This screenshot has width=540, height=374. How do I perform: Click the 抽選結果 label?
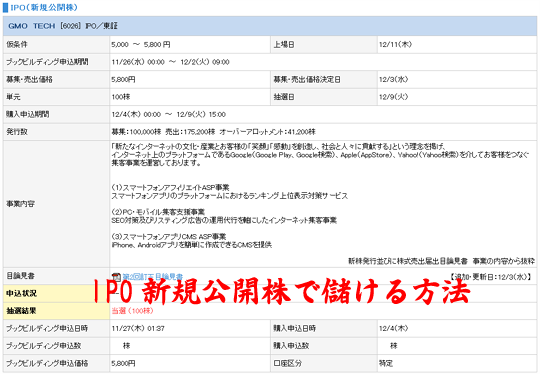click(x=21, y=311)
